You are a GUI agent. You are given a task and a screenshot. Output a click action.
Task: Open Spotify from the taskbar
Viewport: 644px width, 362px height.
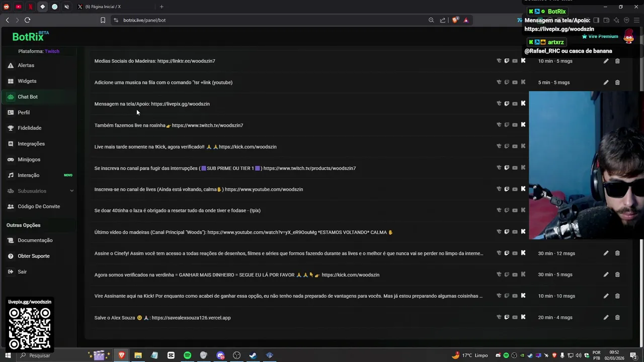click(x=187, y=355)
